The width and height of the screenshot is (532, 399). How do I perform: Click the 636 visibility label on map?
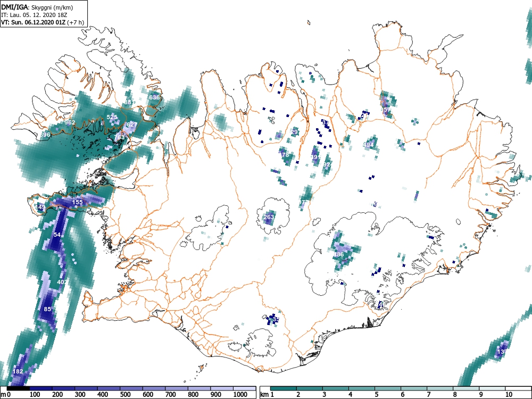[x=154, y=97]
